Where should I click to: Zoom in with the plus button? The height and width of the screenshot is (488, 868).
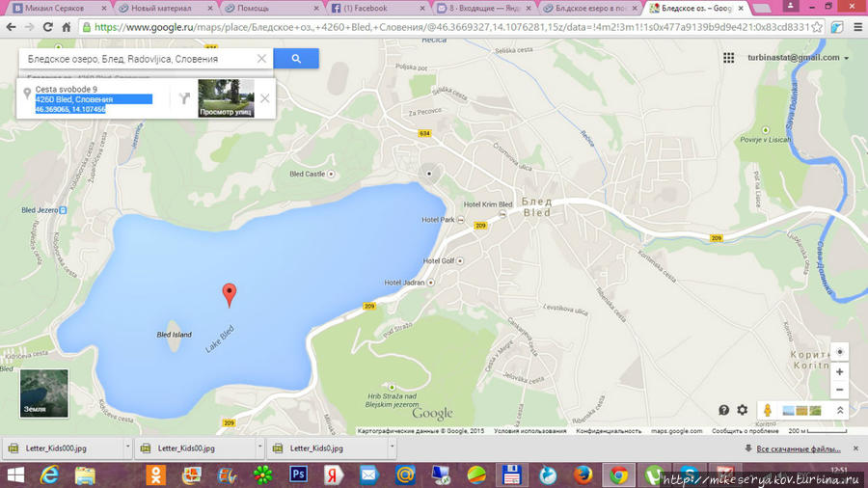tap(839, 372)
